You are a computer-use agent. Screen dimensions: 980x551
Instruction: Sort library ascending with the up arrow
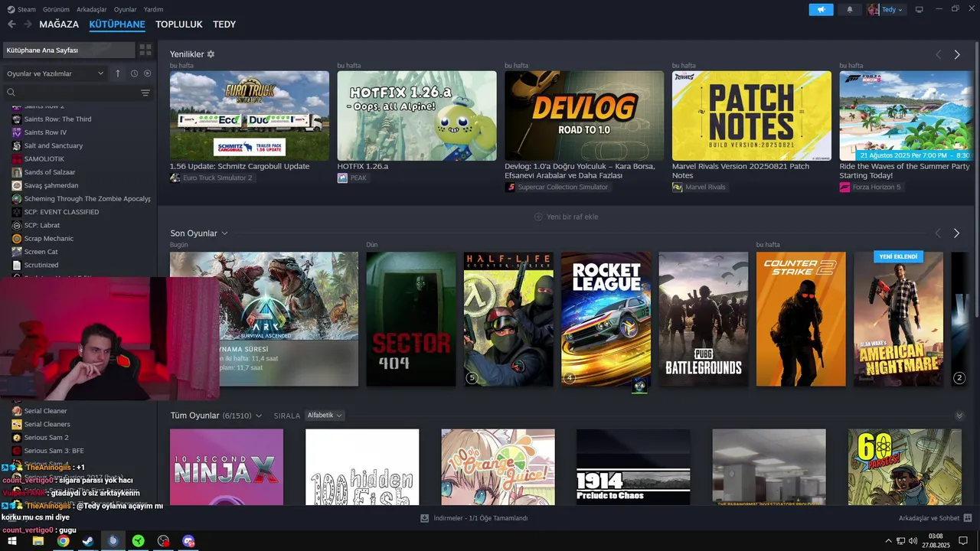pos(118,73)
